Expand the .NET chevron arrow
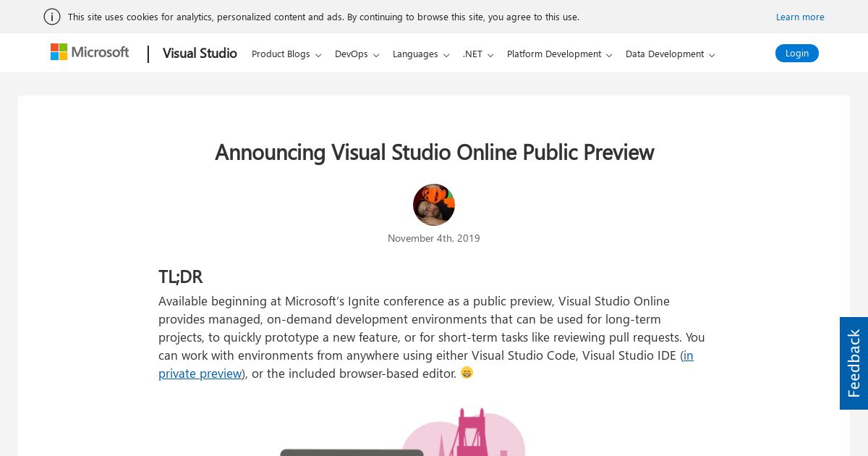The width and height of the screenshot is (868, 456). (x=490, y=55)
